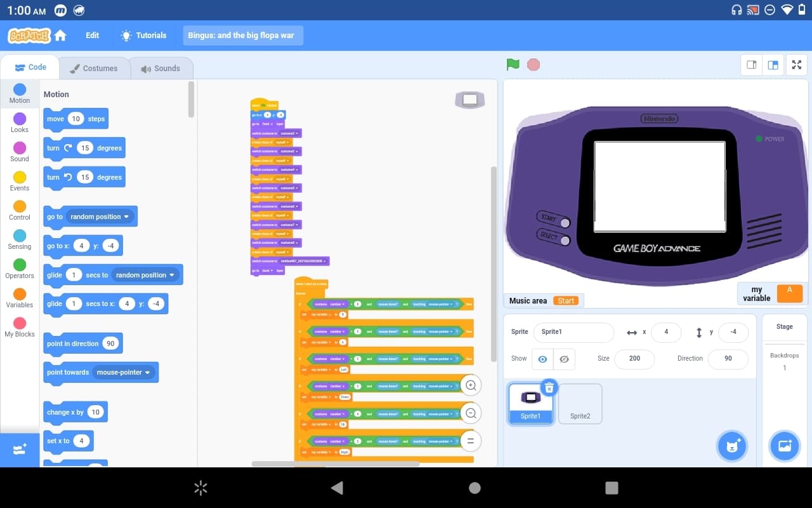
Task: Open the 'mouse-pointer' dropdown in point towards
Action: (124, 372)
